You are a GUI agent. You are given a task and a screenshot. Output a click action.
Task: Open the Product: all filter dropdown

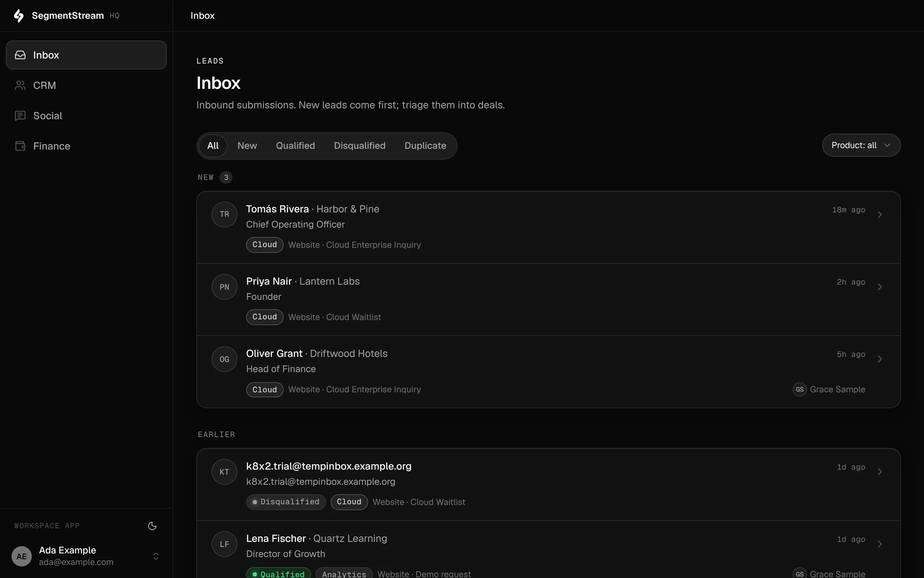[861, 145]
